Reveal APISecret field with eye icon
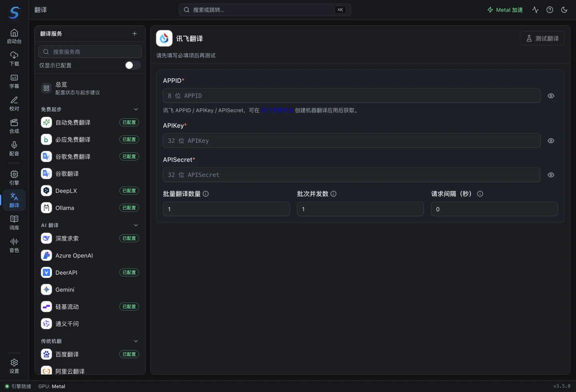 [551, 175]
